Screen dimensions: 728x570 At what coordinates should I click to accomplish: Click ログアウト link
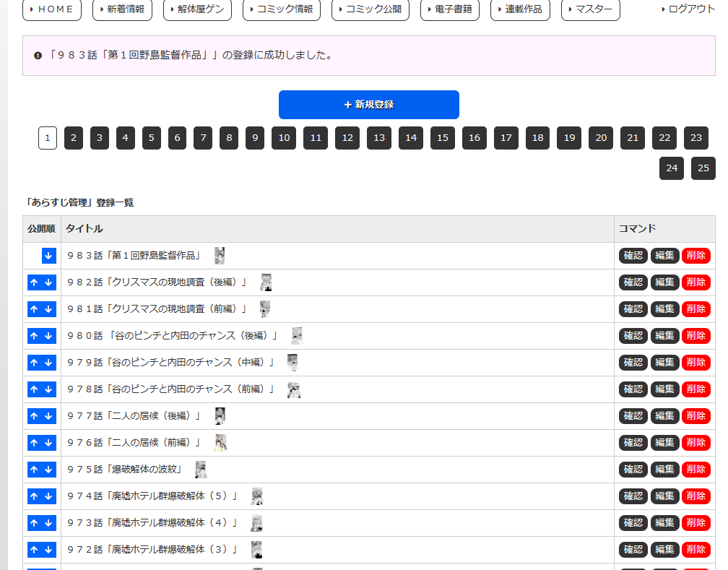688,9
